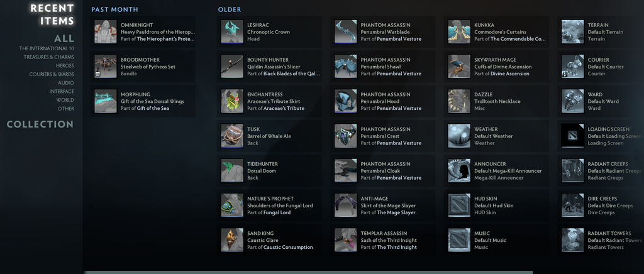The image size is (644, 274).
Task: Click the Leshrac Chronoptic Crown icon
Action: (x=232, y=31)
